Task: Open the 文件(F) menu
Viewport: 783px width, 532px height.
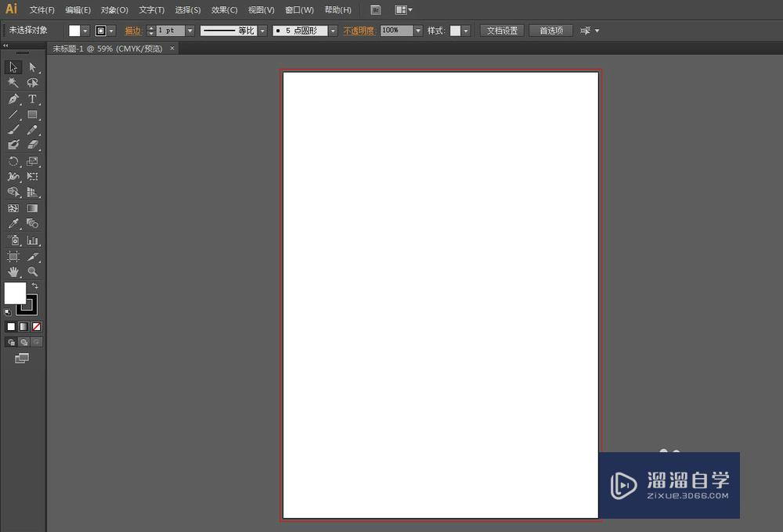Action: click(42, 10)
